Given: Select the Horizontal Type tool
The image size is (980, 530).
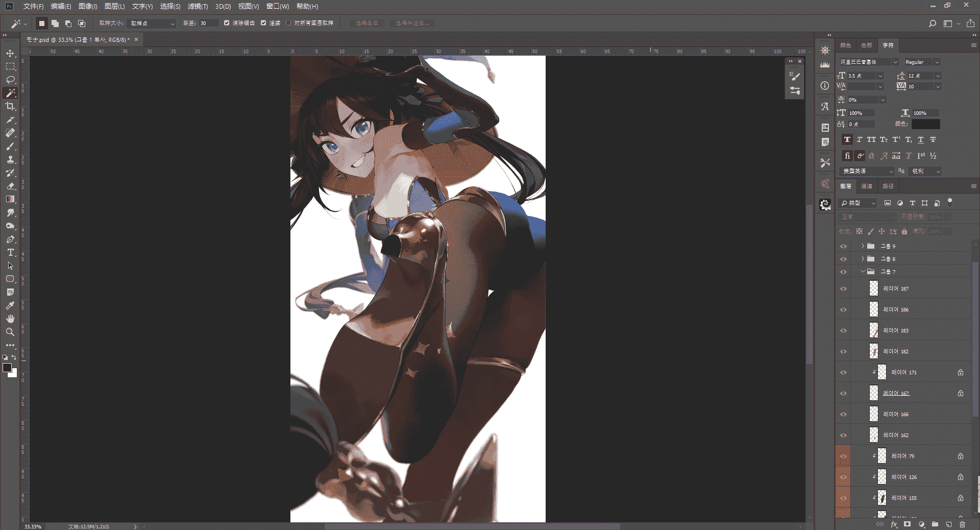Looking at the screenshot, I should click(10, 253).
